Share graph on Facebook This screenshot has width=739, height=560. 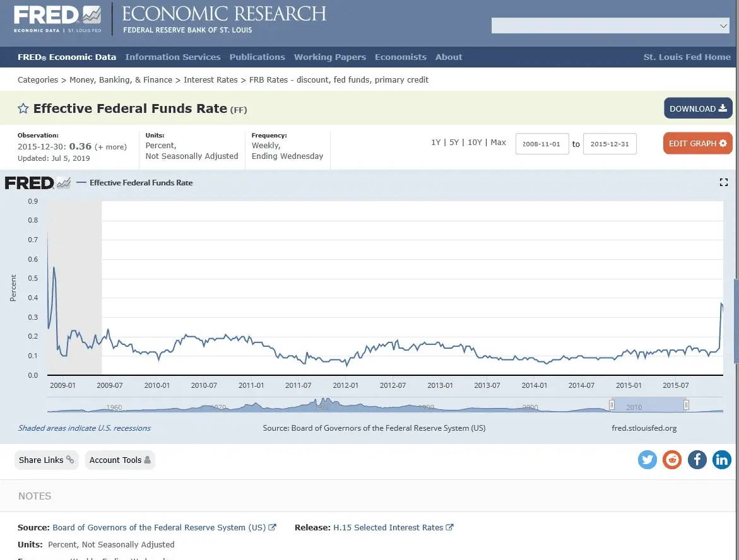point(697,460)
